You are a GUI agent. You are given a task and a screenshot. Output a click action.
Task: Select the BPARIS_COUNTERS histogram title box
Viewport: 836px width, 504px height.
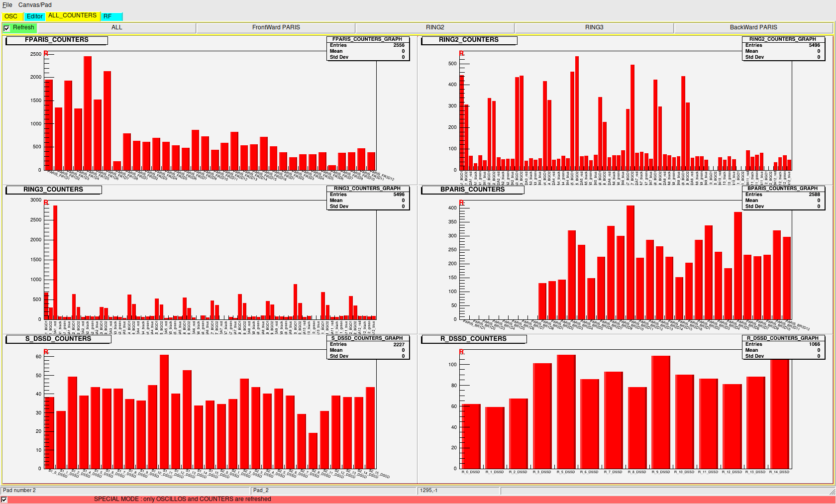(472, 190)
